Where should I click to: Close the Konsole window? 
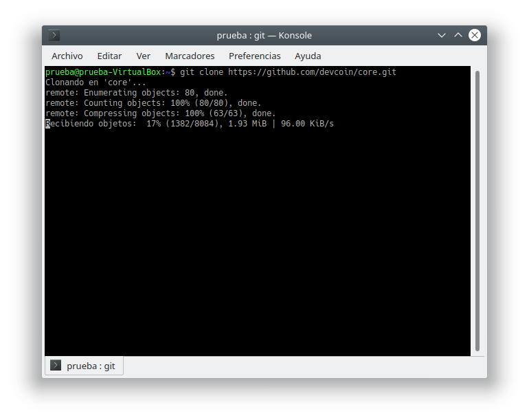click(x=474, y=35)
